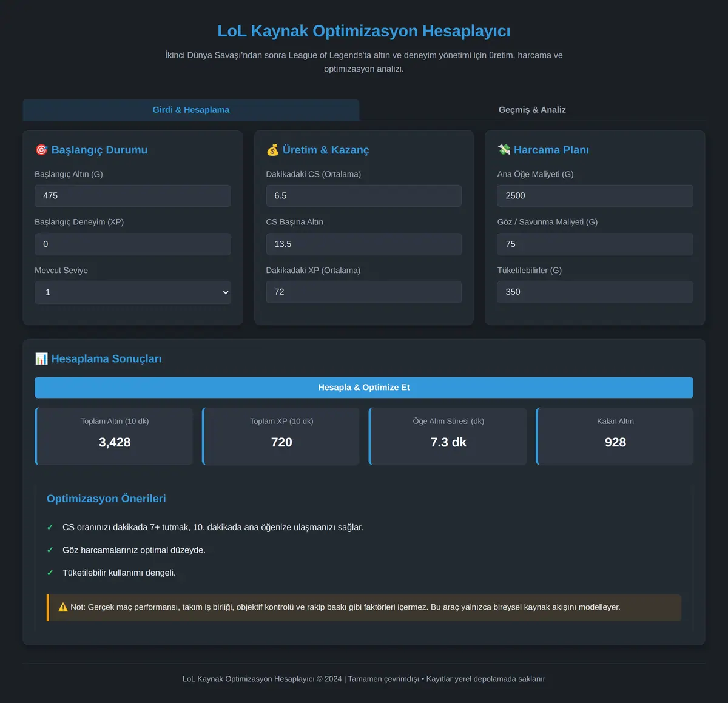This screenshot has height=703, width=728.
Task: Edit the Dakikadaki CS (Ortalama) field
Action: click(364, 196)
